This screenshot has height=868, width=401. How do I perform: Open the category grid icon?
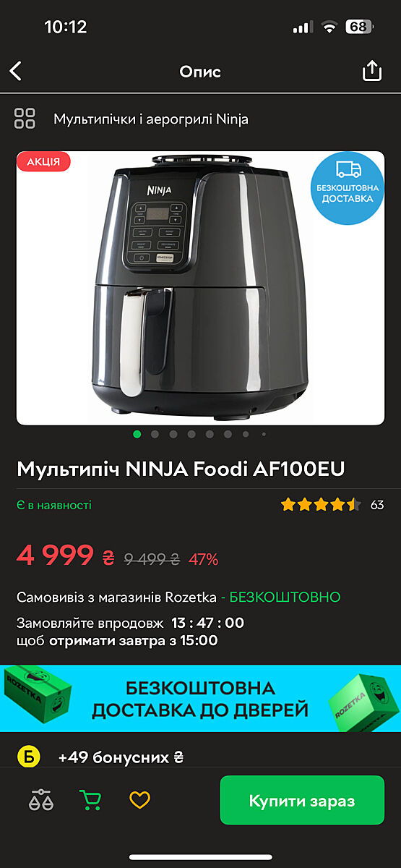click(x=25, y=119)
